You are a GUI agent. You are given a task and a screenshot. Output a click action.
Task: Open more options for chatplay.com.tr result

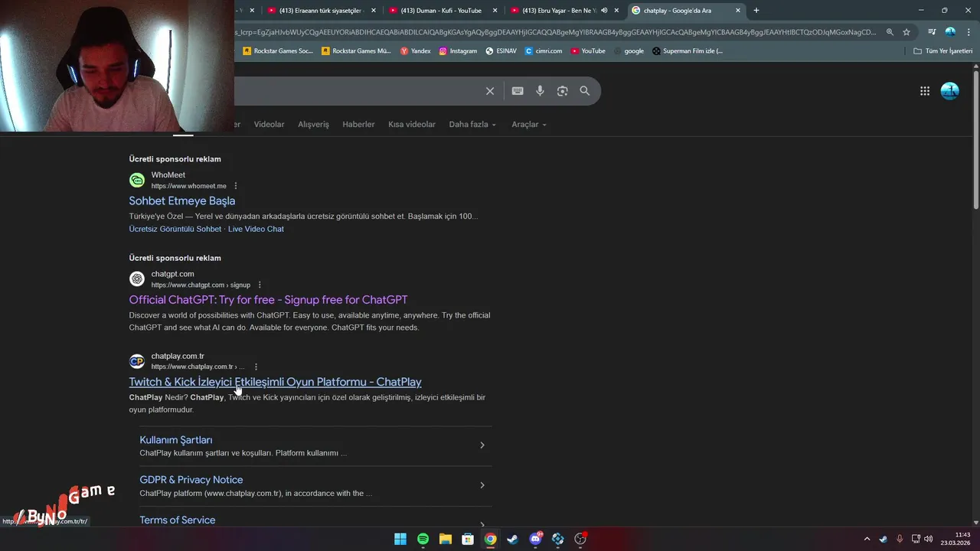pos(256,367)
